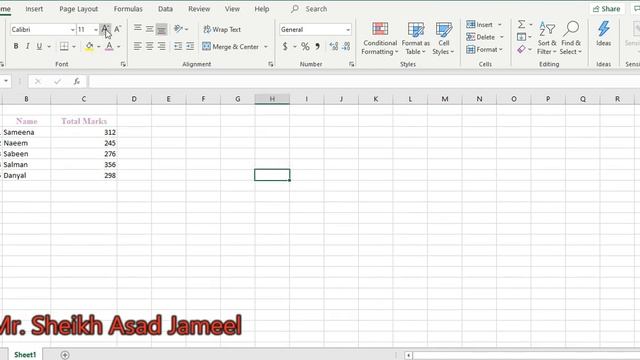The width and height of the screenshot is (640, 360).
Task: Select the cell containing Sameena
Action: click(x=26, y=132)
